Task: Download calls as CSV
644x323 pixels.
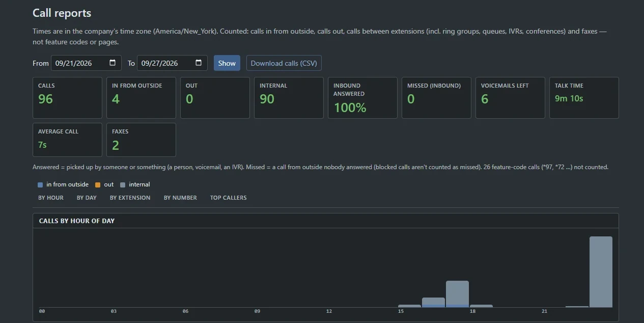Action: tap(284, 63)
